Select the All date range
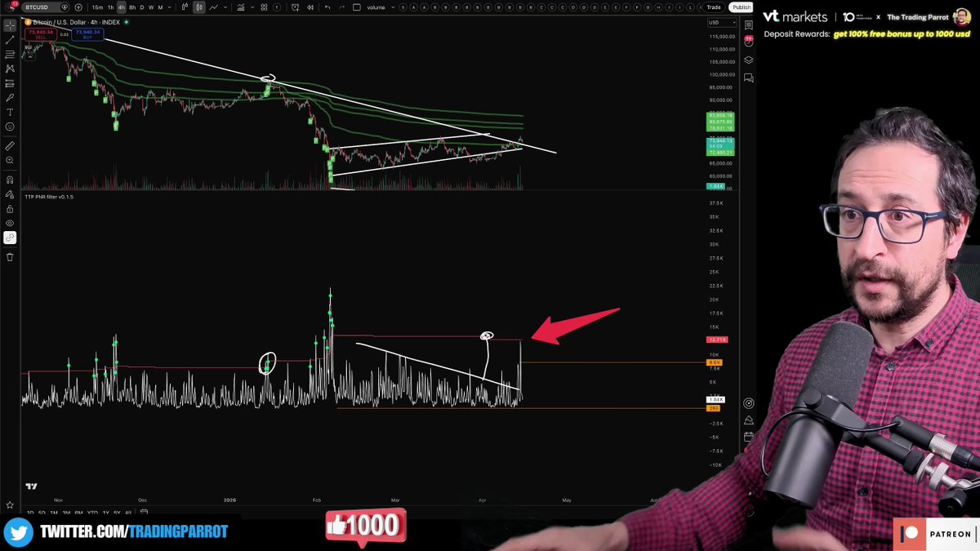980x551 pixels. (128, 513)
